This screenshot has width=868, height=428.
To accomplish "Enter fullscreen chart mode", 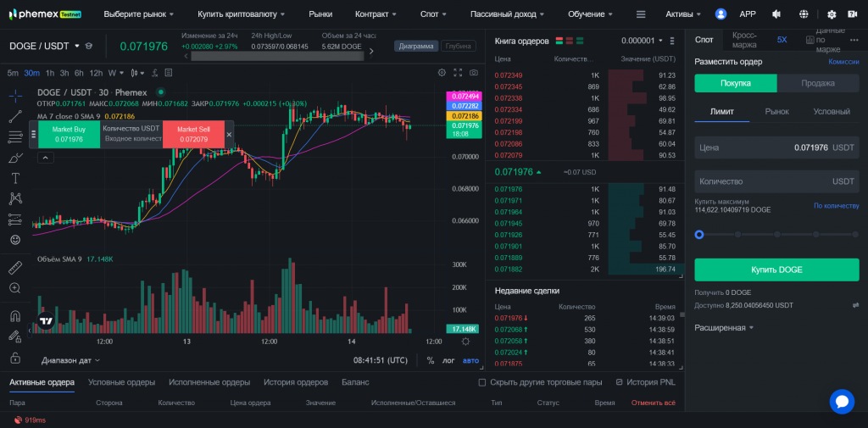I will [x=458, y=73].
